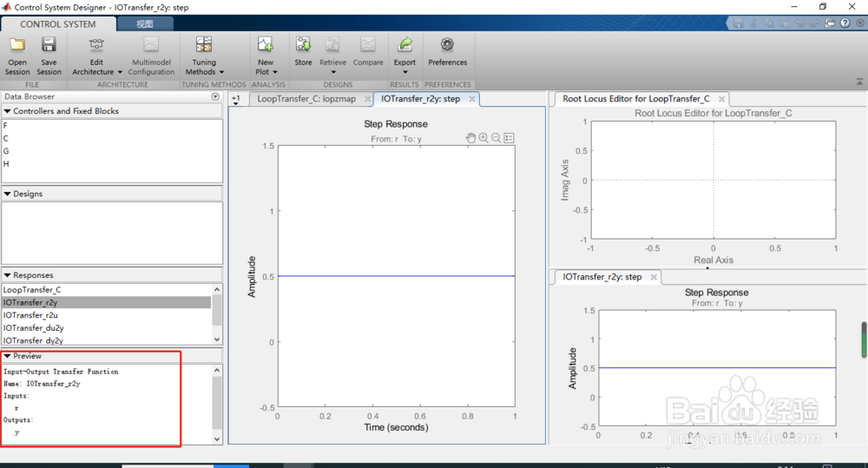This screenshot has width=868, height=468.
Task: Collapse the Preview section
Action: (7, 356)
